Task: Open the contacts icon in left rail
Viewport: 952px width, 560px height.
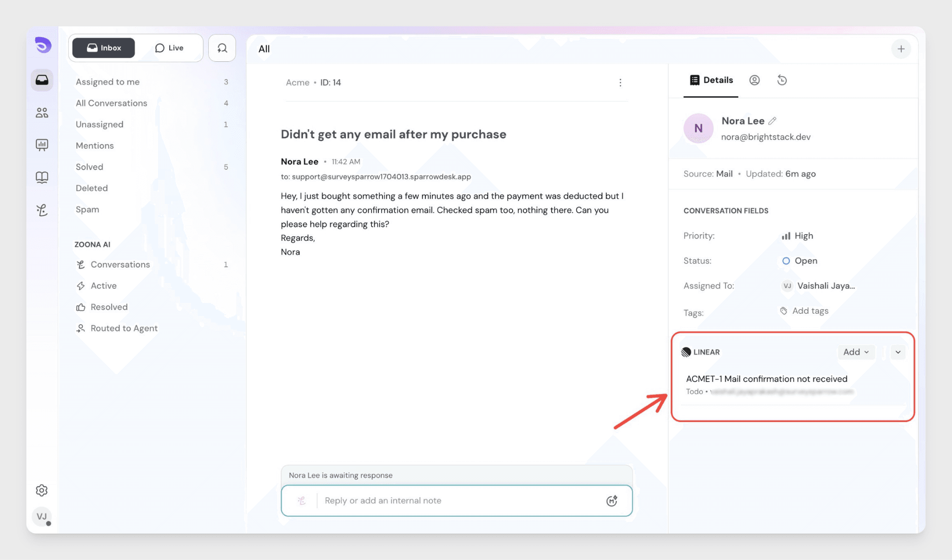Action: [42, 112]
